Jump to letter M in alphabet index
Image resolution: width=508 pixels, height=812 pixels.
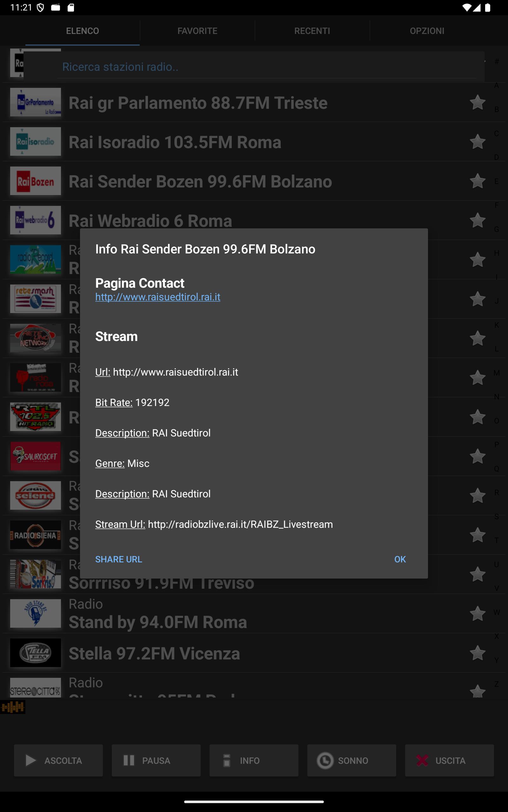click(x=497, y=373)
